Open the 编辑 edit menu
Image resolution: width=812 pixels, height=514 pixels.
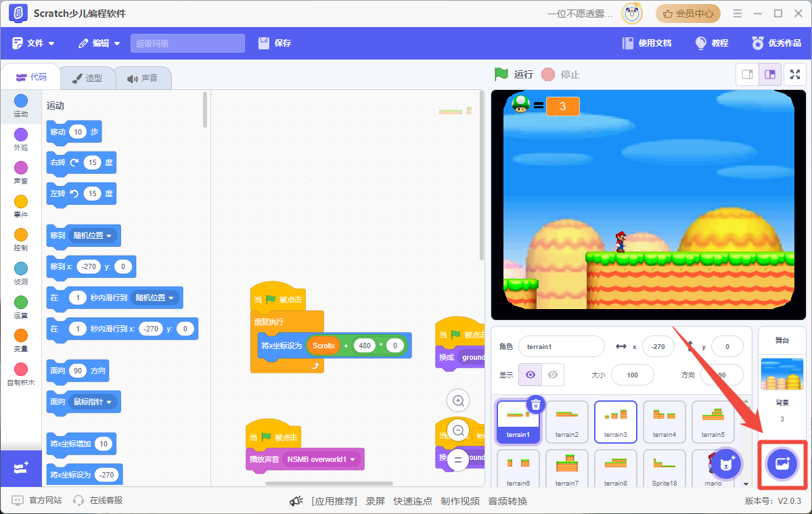pos(99,43)
